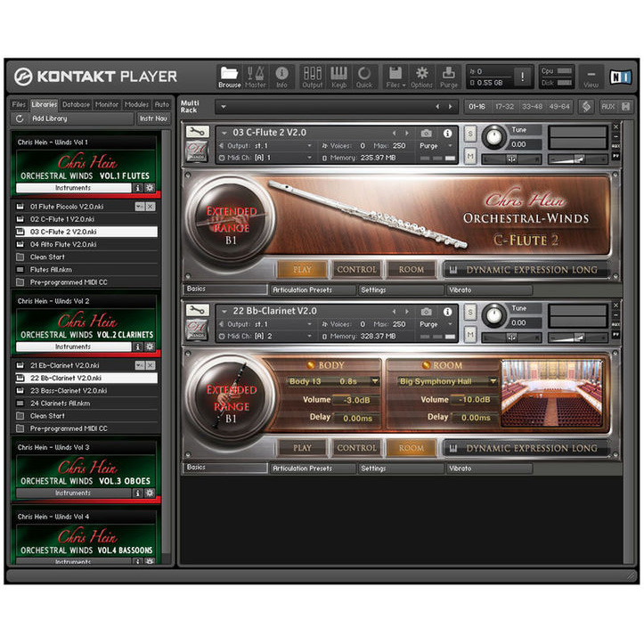
Task: Open the Files menu disk icon
Action: pos(395,77)
